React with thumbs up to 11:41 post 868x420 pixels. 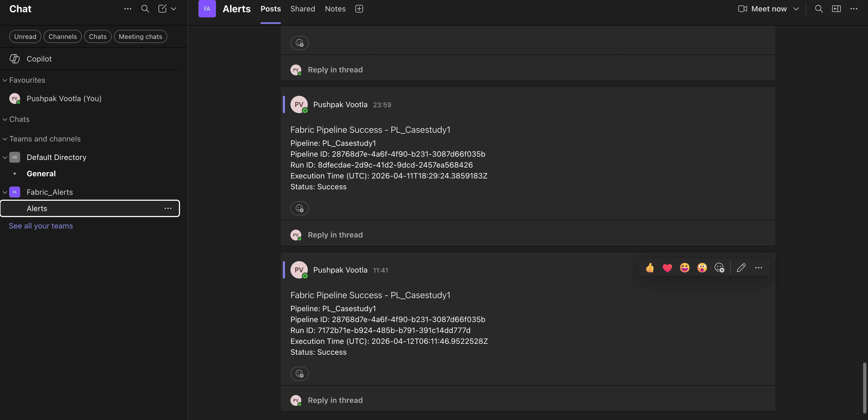(650, 268)
